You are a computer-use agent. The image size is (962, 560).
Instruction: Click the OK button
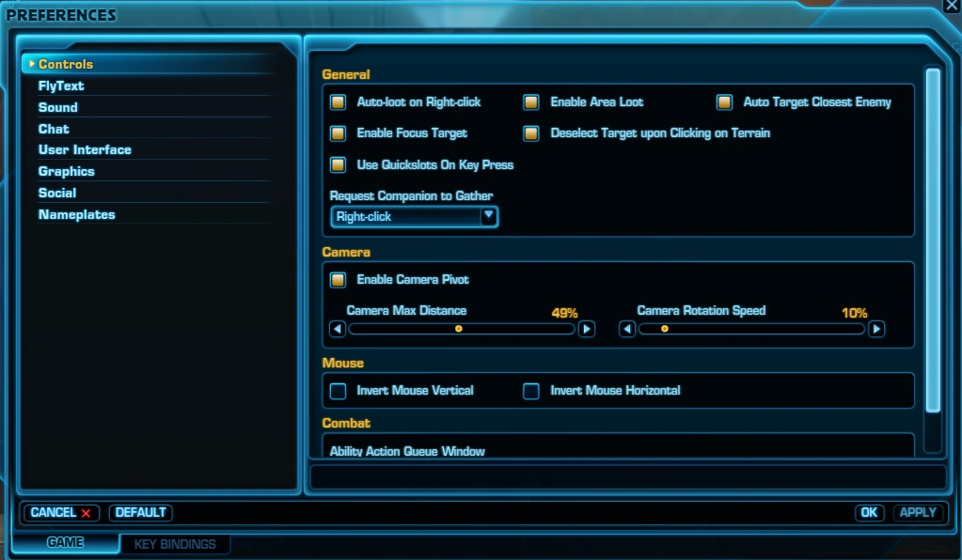pyautogui.click(x=869, y=512)
